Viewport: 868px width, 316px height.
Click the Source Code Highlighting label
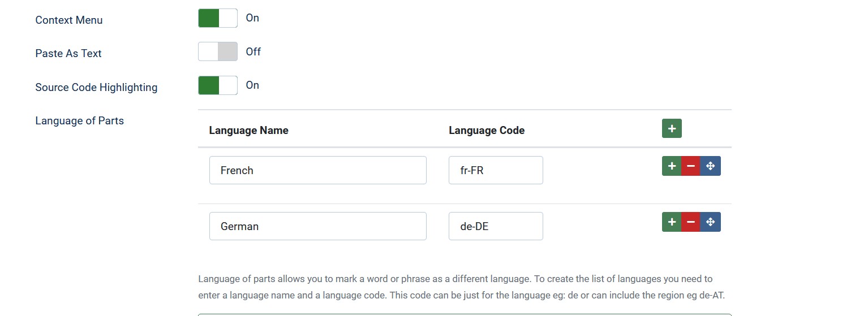click(x=96, y=87)
